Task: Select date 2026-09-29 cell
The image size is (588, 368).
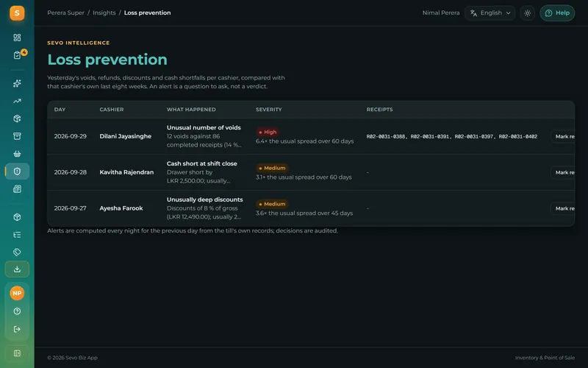Action: 70,136
